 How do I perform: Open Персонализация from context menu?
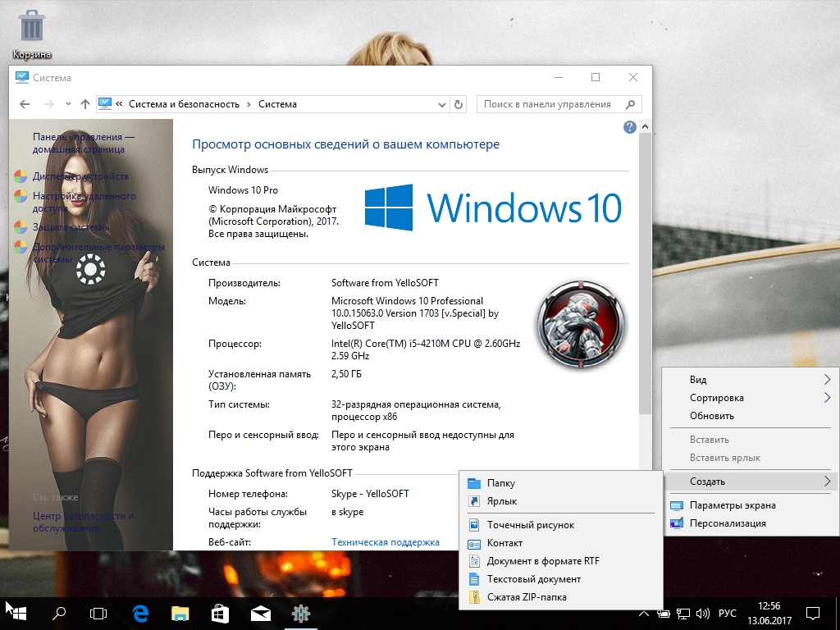pyautogui.click(x=751, y=523)
